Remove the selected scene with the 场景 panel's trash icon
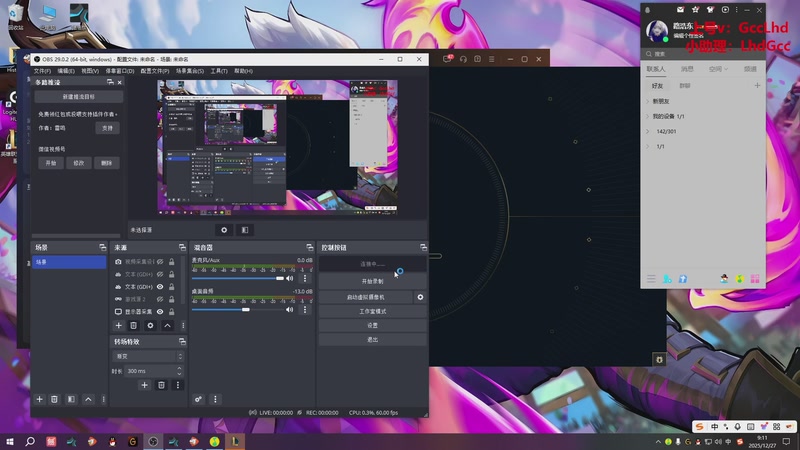Viewport: 800px width, 450px height. [55, 399]
